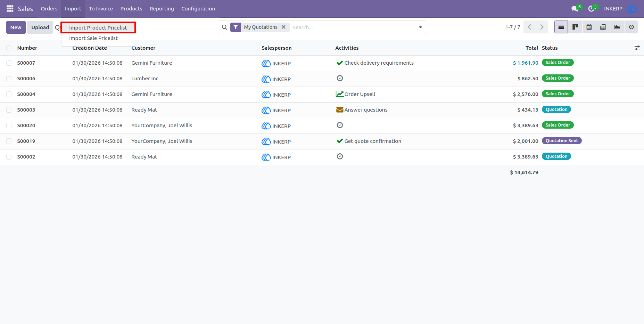The image size is (644, 324).
Task: Remove the My Quotations filter
Action: (x=283, y=27)
